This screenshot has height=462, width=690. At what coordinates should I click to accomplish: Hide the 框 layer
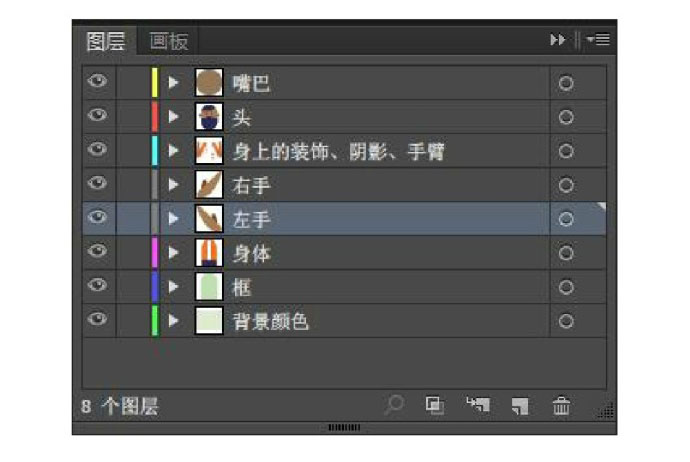(97, 285)
